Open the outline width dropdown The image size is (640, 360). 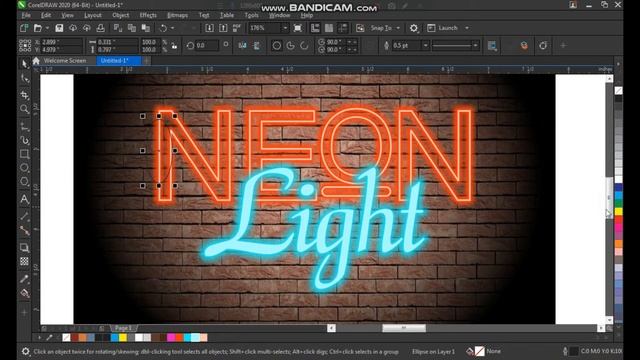point(425,45)
